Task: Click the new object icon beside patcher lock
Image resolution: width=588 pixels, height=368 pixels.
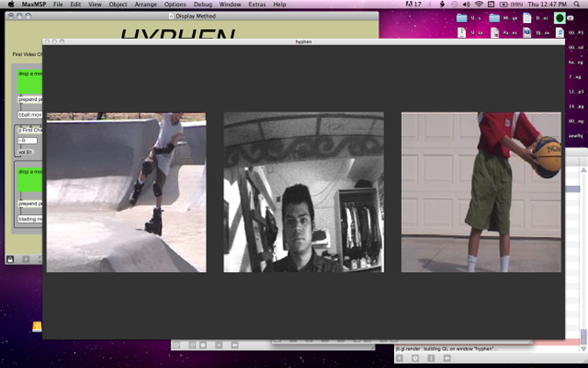Action: click(x=25, y=259)
